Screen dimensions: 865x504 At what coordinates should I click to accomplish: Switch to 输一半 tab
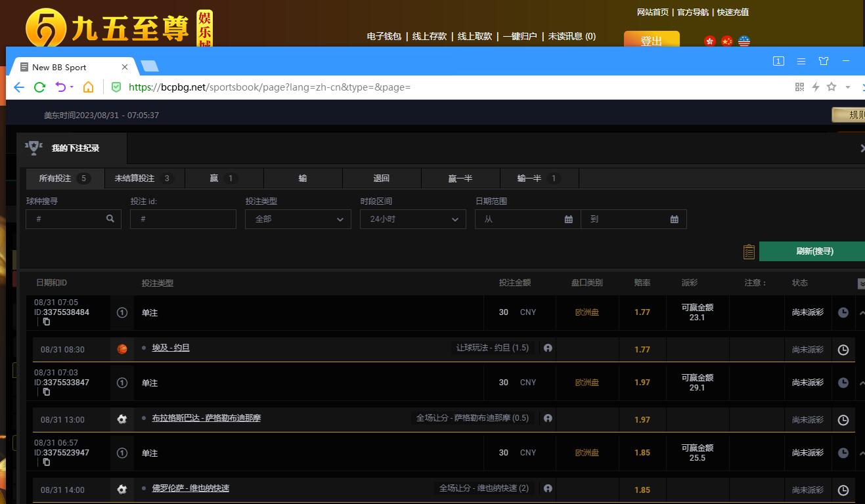pyautogui.click(x=539, y=178)
